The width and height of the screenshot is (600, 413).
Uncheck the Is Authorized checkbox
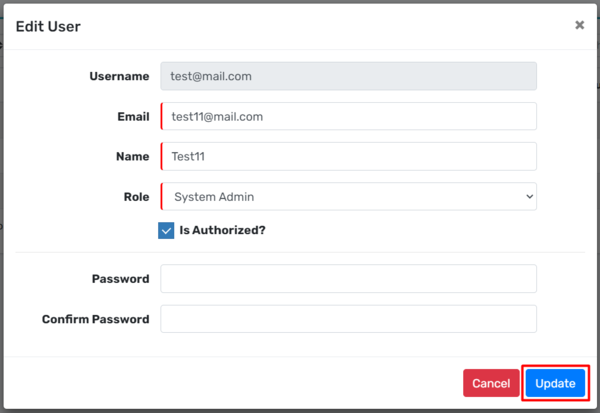coord(167,230)
